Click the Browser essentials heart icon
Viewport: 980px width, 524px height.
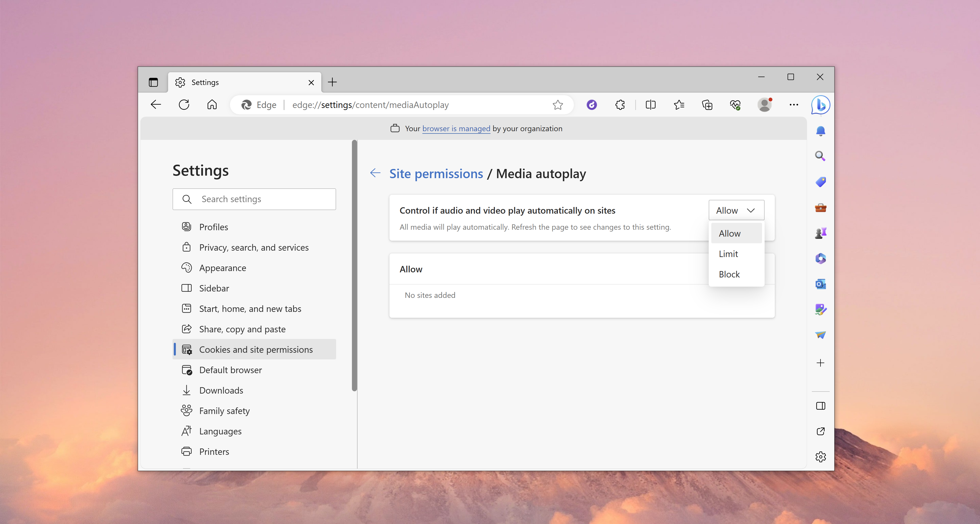735,105
